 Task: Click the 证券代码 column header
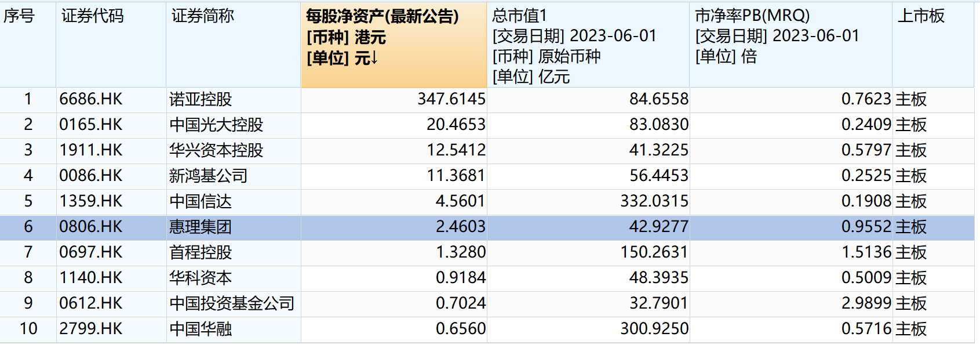point(111,45)
